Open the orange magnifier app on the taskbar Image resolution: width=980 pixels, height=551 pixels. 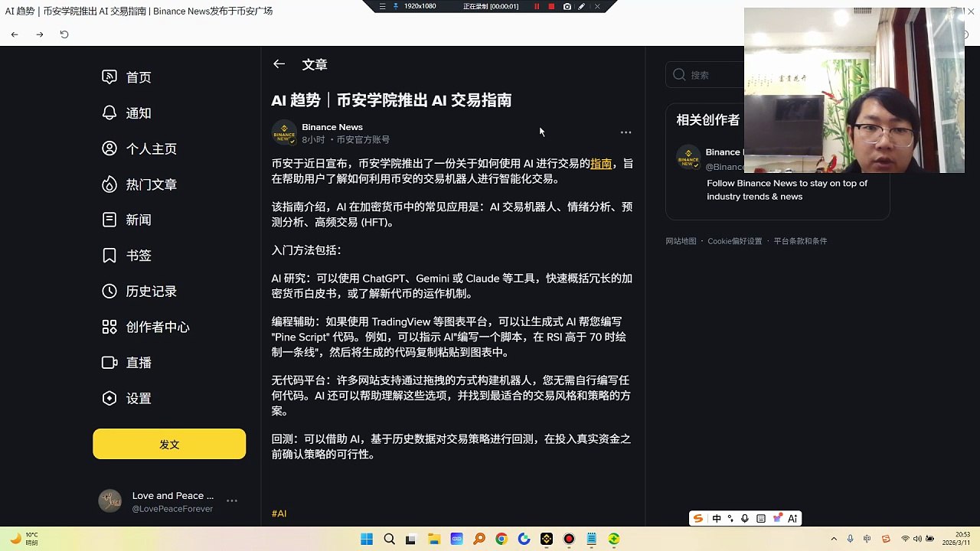point(479,540)
